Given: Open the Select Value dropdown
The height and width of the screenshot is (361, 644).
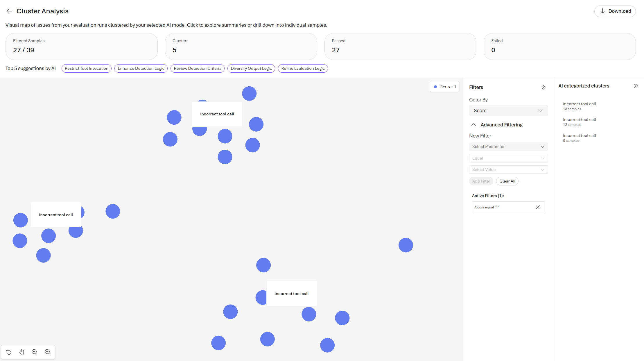Looking at the screenshot, I should click(x=508, y=169).
